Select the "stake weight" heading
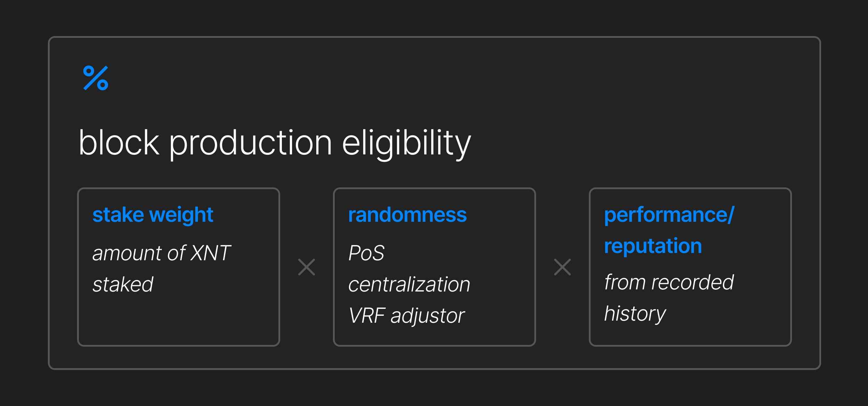This screenshot has height=406, width=868. pos(153,215)
